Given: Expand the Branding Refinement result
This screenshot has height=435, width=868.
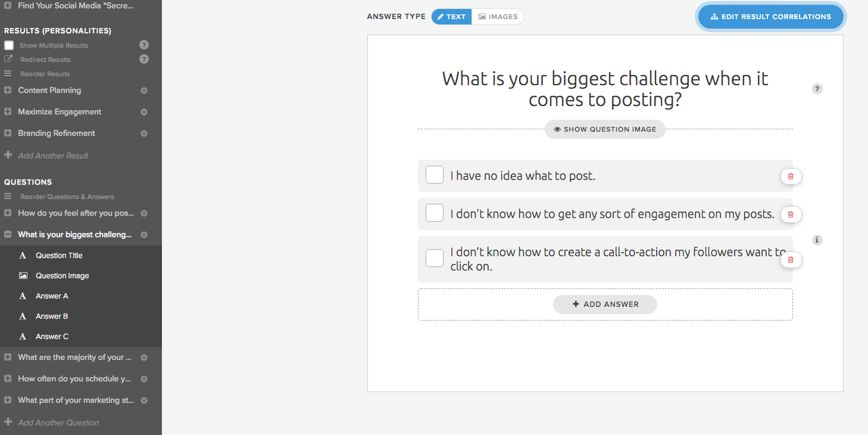Looking at the screenshot, I should 8,133.
